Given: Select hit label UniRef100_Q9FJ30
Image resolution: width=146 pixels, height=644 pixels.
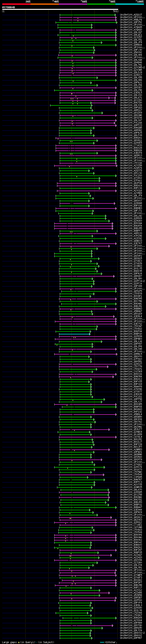Looking at the screenshot, I should [x=131, y=50].
